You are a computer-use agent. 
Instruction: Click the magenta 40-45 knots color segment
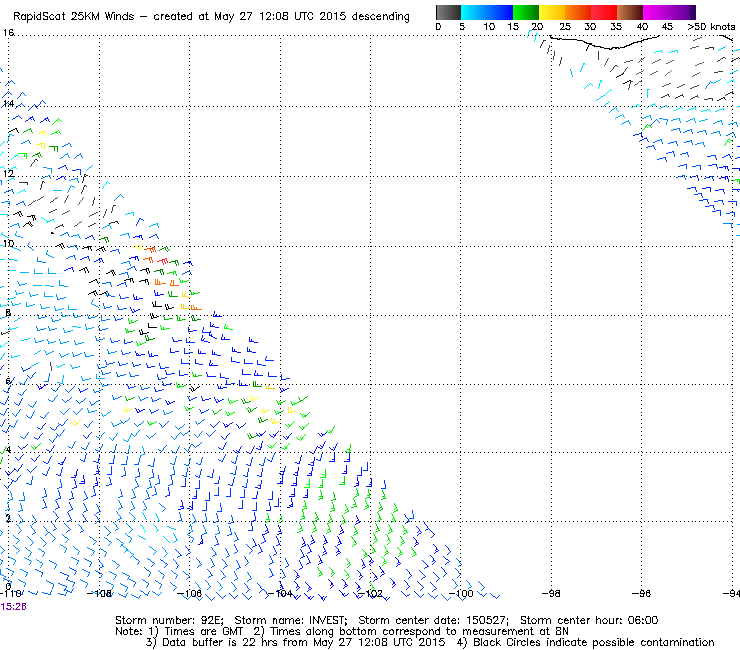pyautogui.click(x=656, y=12)
